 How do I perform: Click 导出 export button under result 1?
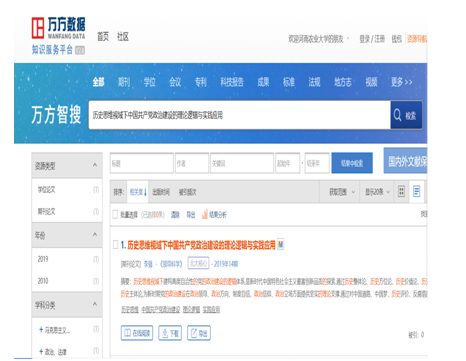pyautogui.click(x=199, y=333)
